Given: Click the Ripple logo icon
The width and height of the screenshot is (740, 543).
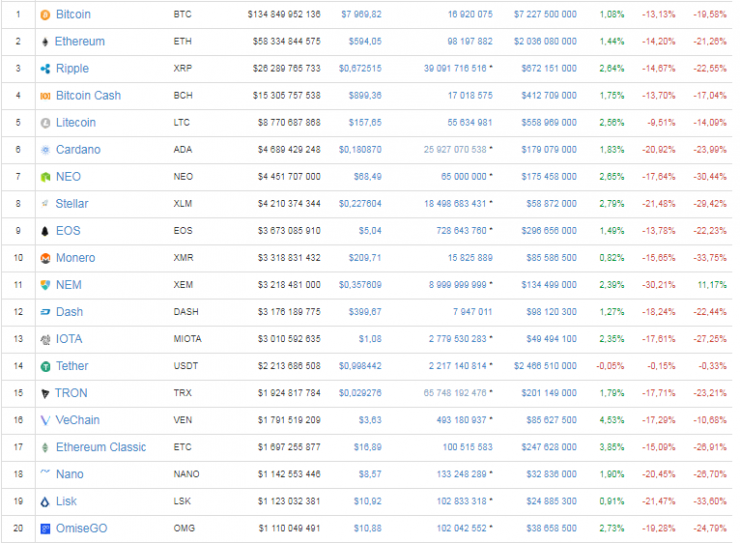Looking at the screenshot, I should pos(45,69).
